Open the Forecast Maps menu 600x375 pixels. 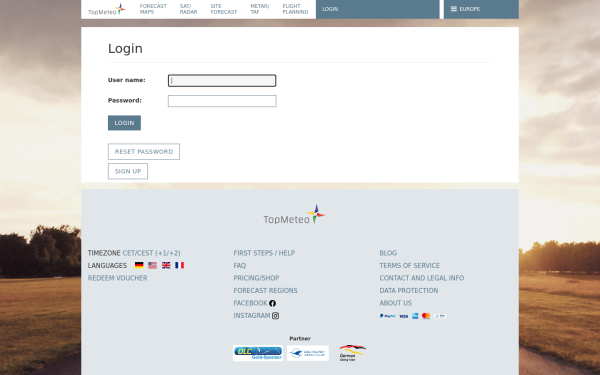coord(153,9)
